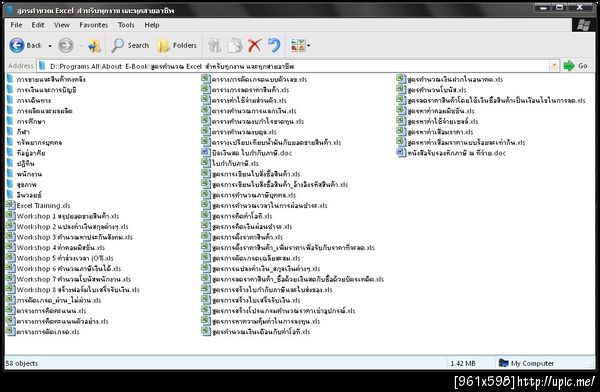Click the 1.42 MB status bar size
This screenshot has width=600, height=392.
(463, 363)
